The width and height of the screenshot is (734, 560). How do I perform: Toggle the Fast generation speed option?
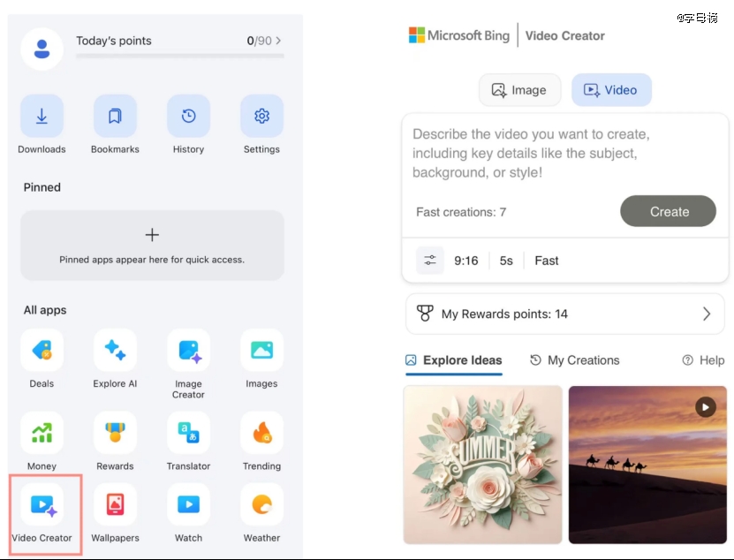[546, 261]
